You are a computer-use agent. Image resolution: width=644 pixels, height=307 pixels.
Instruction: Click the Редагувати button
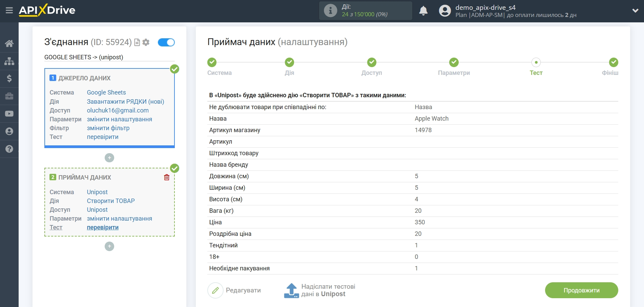(x=234, y=290)
